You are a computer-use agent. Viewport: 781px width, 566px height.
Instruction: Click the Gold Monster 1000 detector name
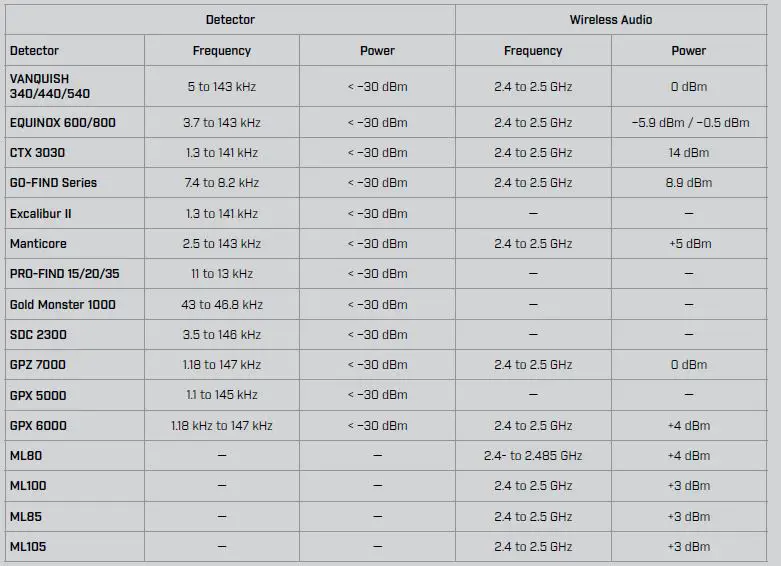62,304
